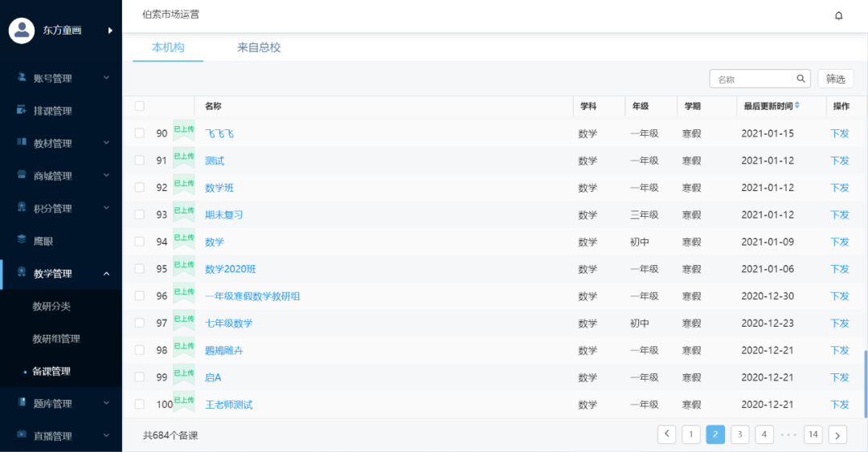The image size is (868, 452).
Task: Collapse the 教学管理 menu chevron
Action: pyautogui.click(x=106, y=273)
